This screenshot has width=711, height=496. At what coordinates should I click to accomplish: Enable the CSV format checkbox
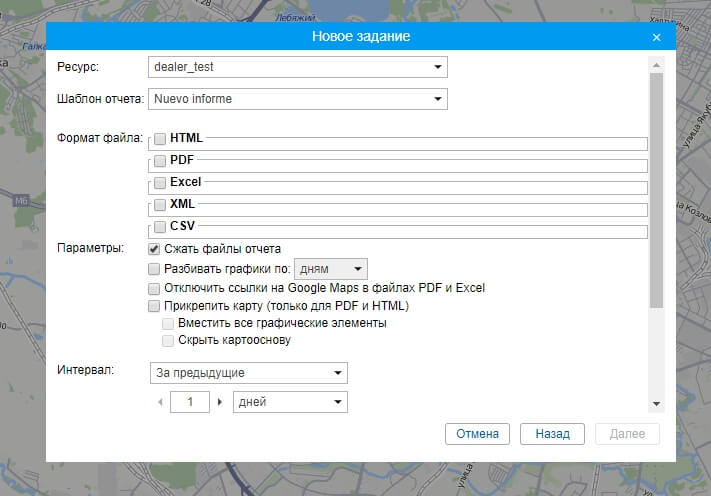point(160,226)
